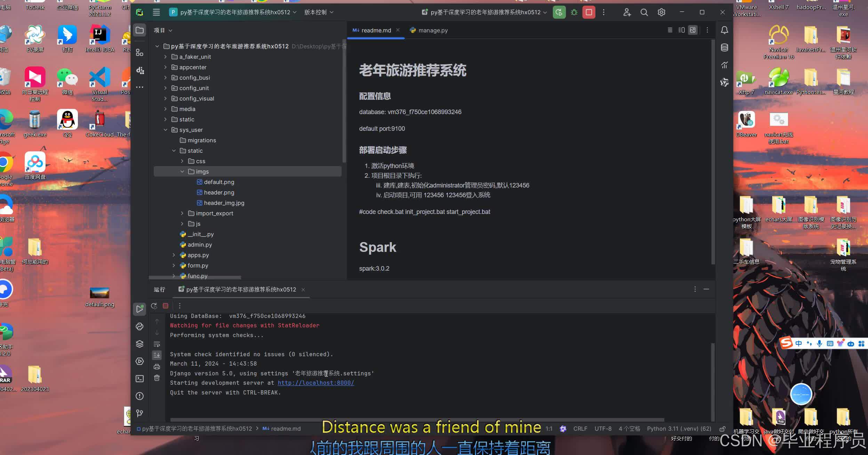
Task: Click the CRLF line separator status
Action: coord(580,429)
